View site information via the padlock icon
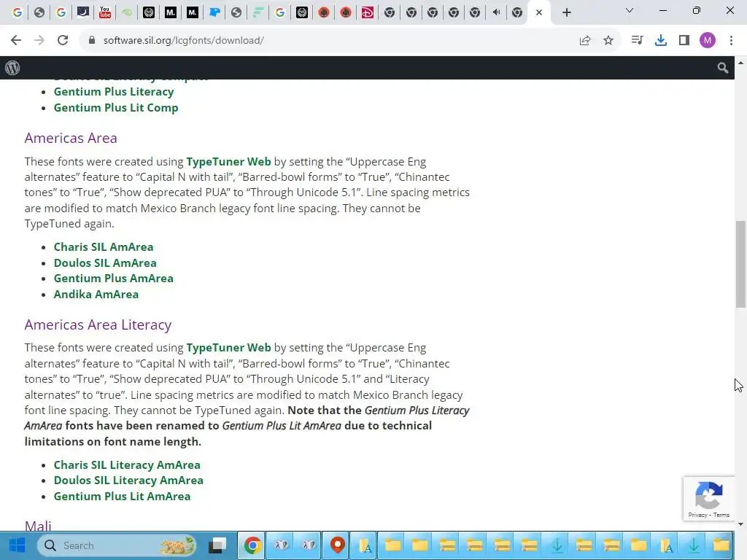 [x=92, y=41]
